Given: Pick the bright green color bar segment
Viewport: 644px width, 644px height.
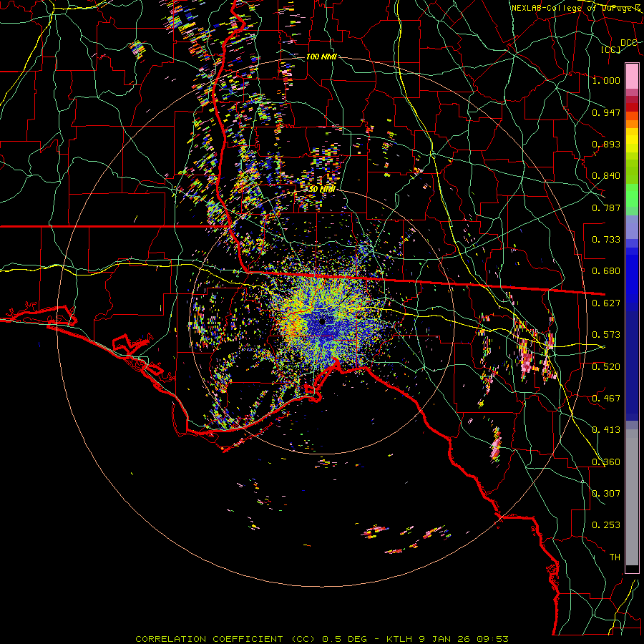Looking at the screenshot, I should (632, 195).
